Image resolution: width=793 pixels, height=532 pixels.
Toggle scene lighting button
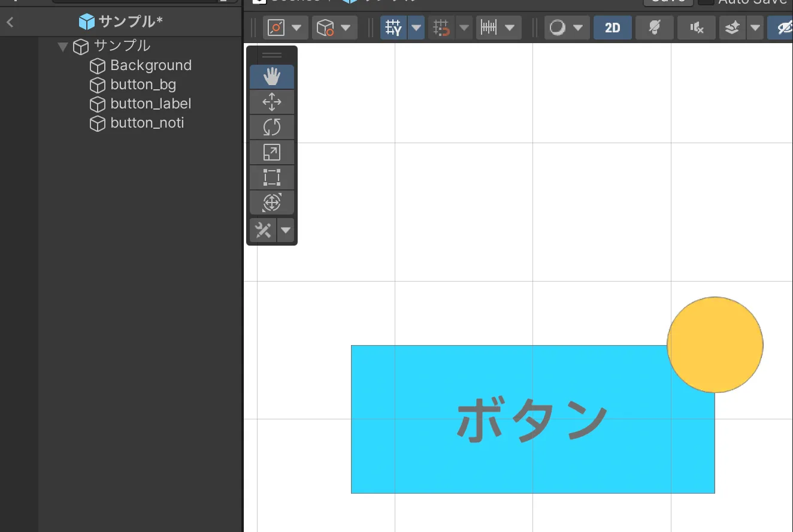[655, 28]
